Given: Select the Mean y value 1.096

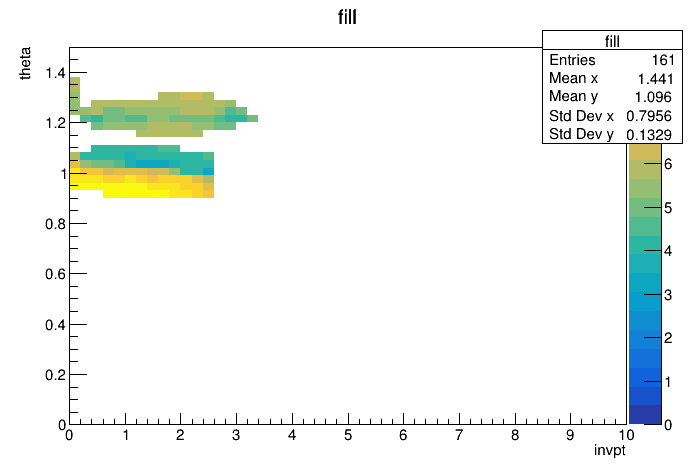Looking at the screenshot, I should click(653, 97).
